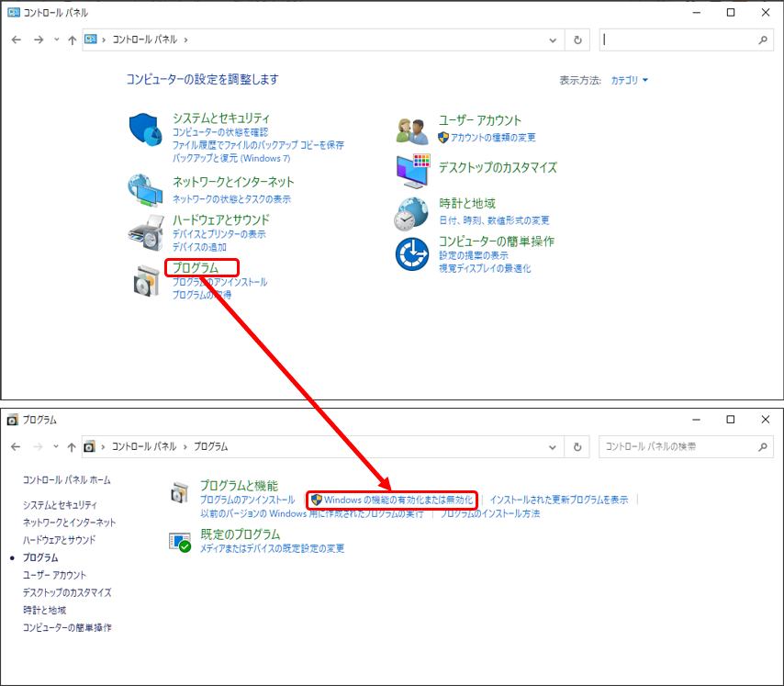Open インストールされた更新プログラムを表示
The height and width of the screenshot is (686, 784).
click(559, 500)
